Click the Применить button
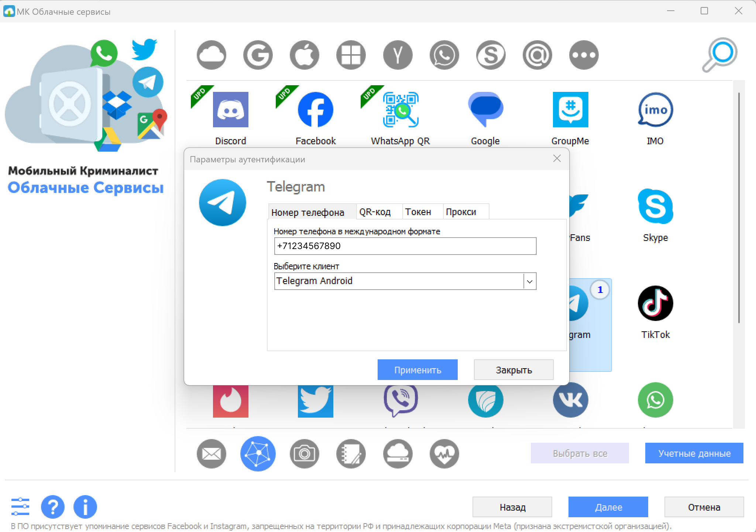The image size is (756, 532). 417,370
